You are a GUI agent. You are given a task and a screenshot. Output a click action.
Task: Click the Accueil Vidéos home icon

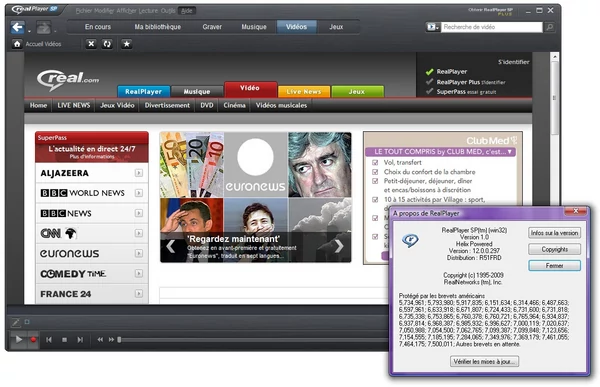[x=17, y=44]
